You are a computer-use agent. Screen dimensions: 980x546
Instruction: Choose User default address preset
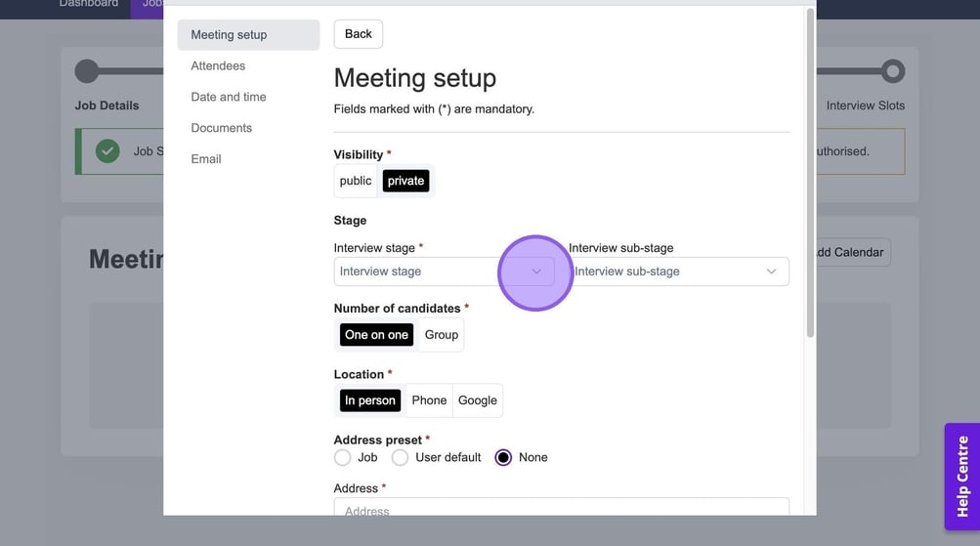(x=400, y=457)
